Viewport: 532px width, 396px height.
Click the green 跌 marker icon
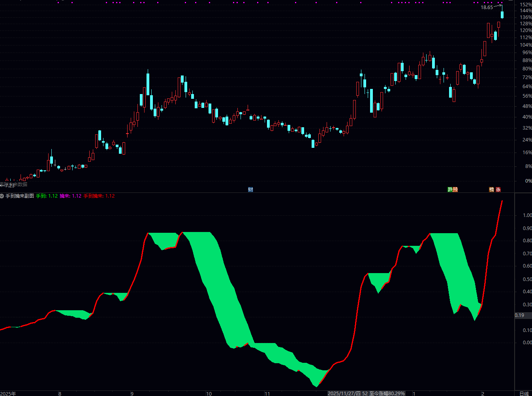(x=450, y=190)
